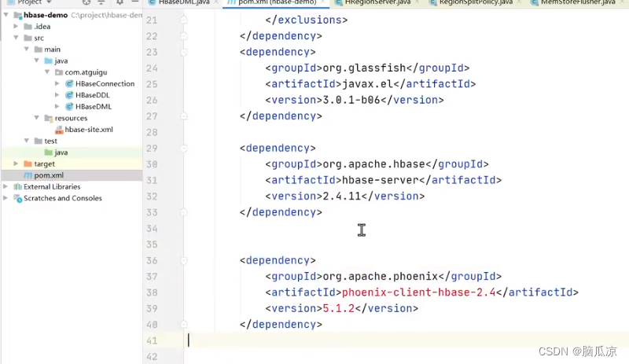Place caret on empty line 41
Viewport: 629px width, 364px height.
point(406,340)
